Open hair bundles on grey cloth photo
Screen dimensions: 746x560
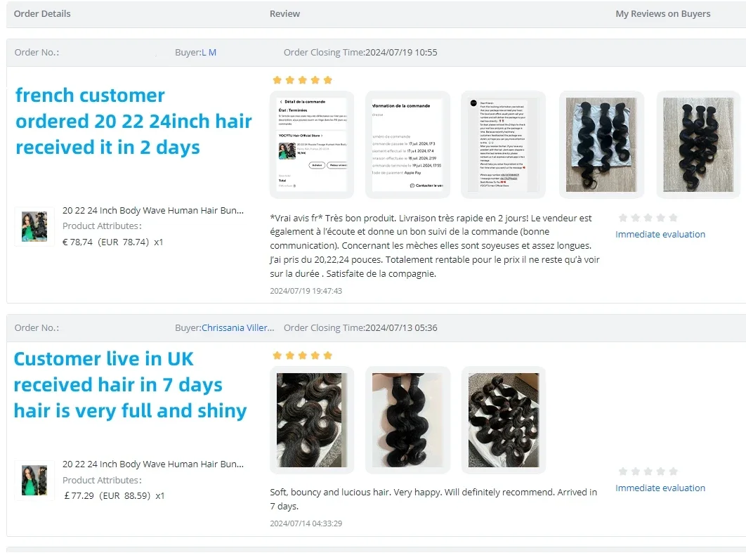point(601,145)
